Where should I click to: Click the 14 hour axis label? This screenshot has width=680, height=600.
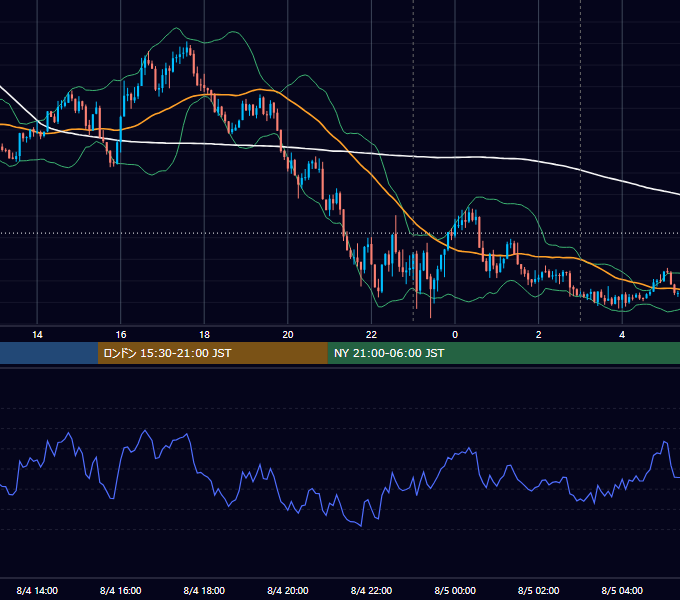point(37,335)
